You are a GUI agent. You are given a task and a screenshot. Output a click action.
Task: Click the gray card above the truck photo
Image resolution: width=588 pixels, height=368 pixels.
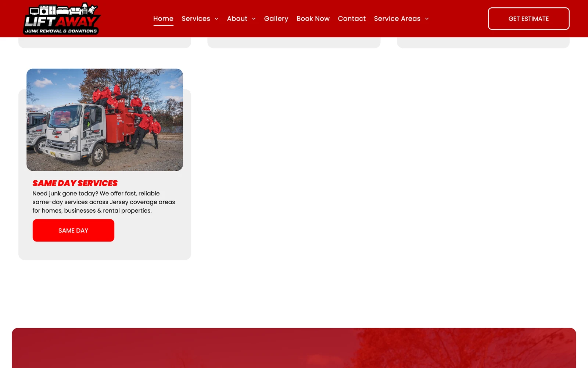click(105, 42)
